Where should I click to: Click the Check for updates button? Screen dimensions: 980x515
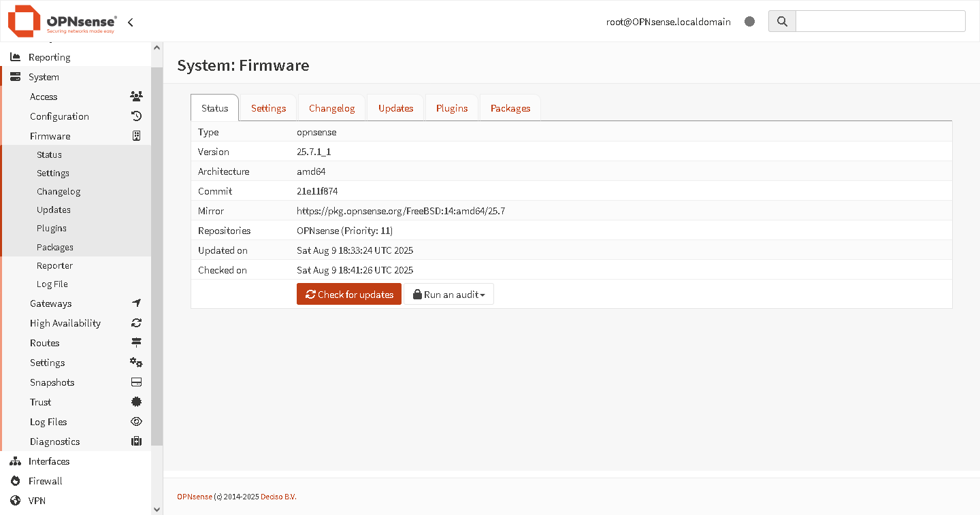tap(348, 294)
